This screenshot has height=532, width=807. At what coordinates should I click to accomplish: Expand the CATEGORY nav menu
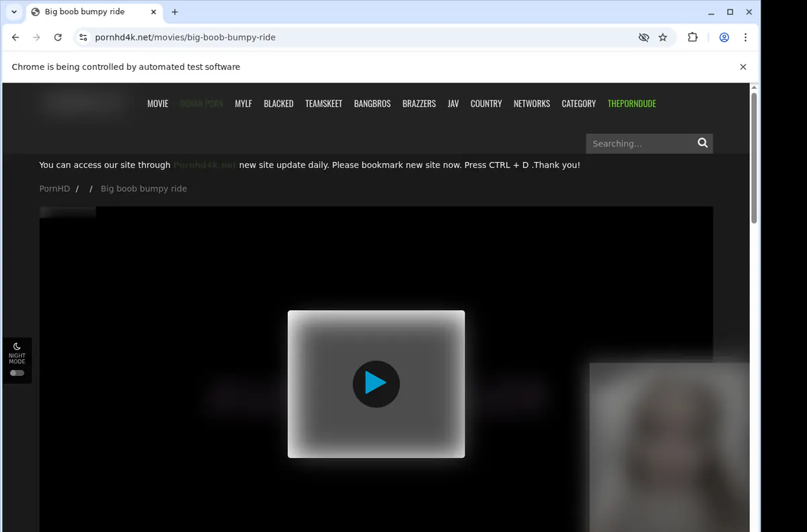pyautogui.click(x=579, y=104)
